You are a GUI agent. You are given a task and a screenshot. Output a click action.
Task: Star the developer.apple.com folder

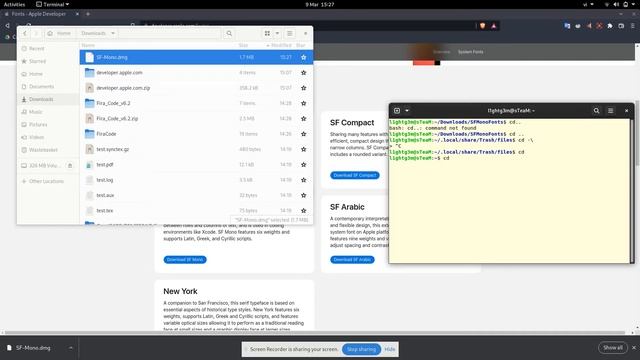tap(303, 73)
